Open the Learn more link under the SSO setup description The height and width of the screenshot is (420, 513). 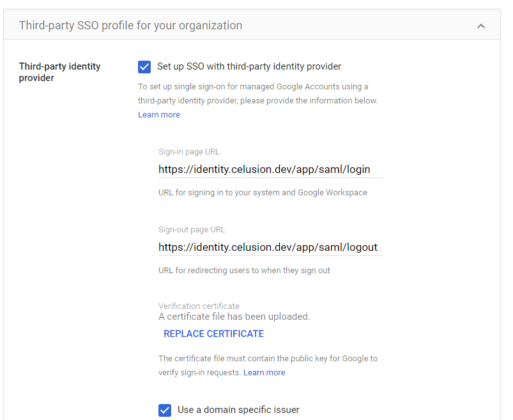[x=159, y=115]
